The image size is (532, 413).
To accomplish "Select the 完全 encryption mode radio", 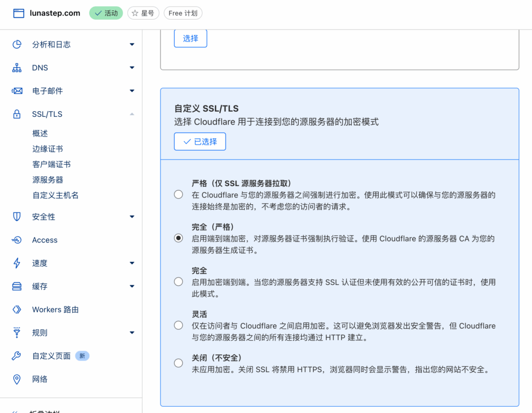I will pos(179,282).
